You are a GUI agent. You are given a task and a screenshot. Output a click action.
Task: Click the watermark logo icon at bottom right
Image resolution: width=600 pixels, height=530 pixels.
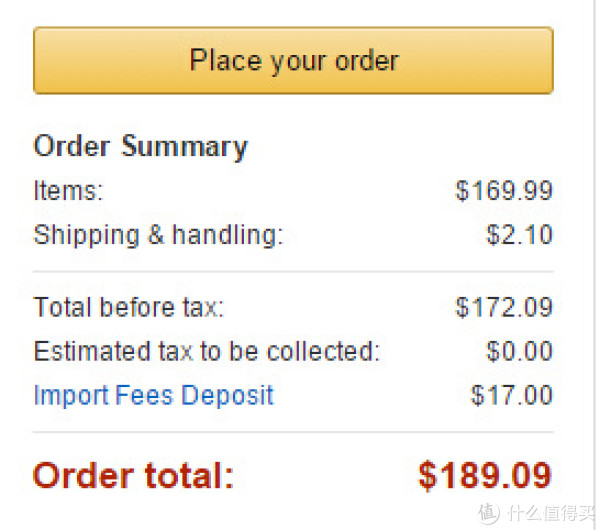point(489,513)
